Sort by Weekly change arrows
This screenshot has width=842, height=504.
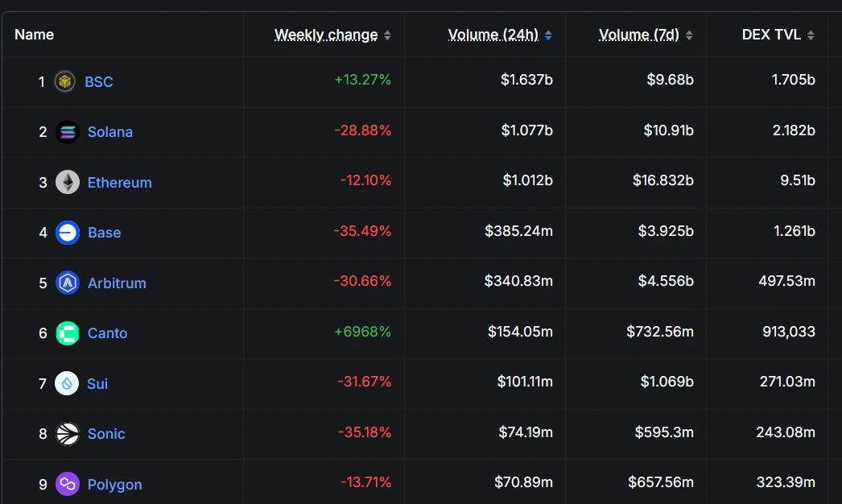point(387,35)
